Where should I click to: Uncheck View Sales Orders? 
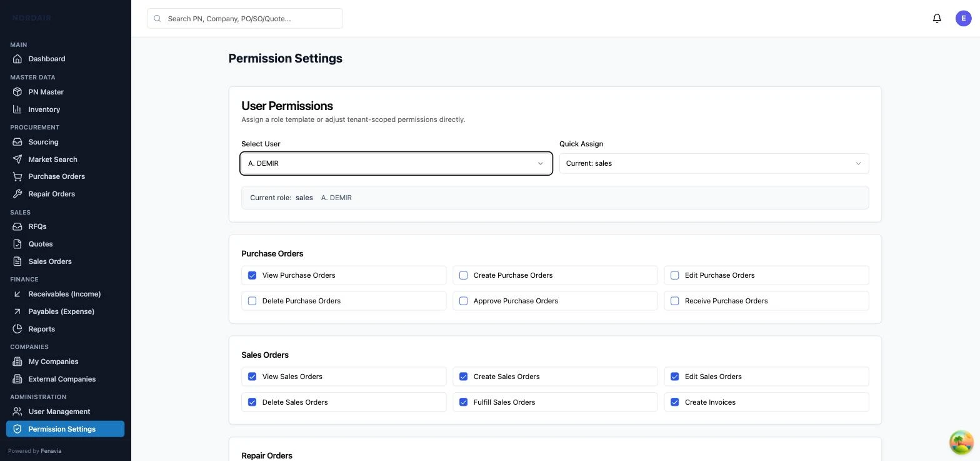point(252,377)
